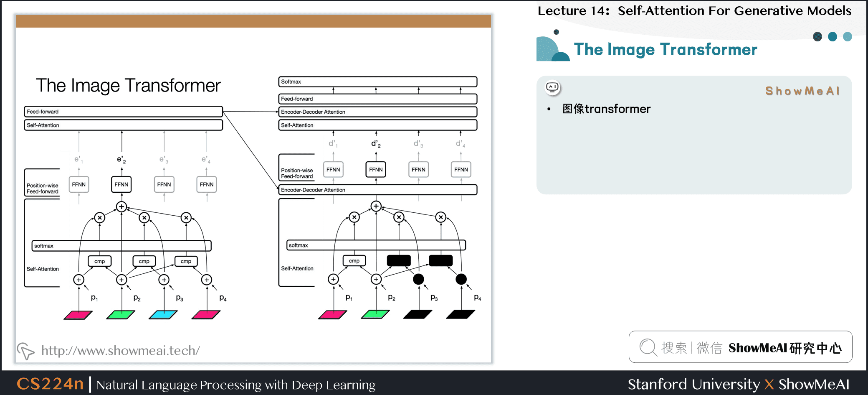Click the upper Encoder-Decoder Attention box
This screenshot has width=868, height=395.
click(x=378, y=112)
